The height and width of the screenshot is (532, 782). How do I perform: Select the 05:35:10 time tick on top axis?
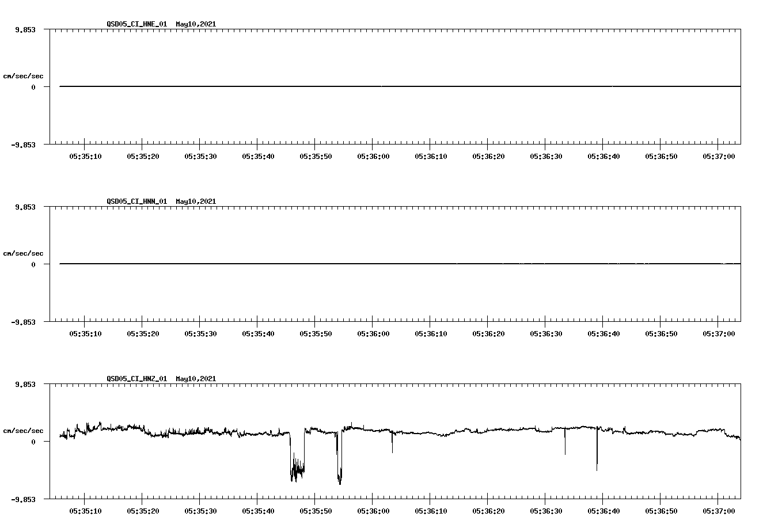(x=85, y=155)
